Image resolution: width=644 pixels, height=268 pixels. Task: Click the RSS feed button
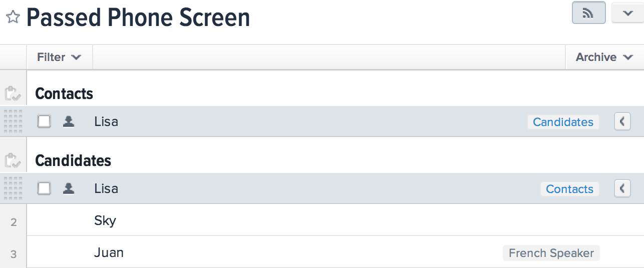tap(588, 13)
